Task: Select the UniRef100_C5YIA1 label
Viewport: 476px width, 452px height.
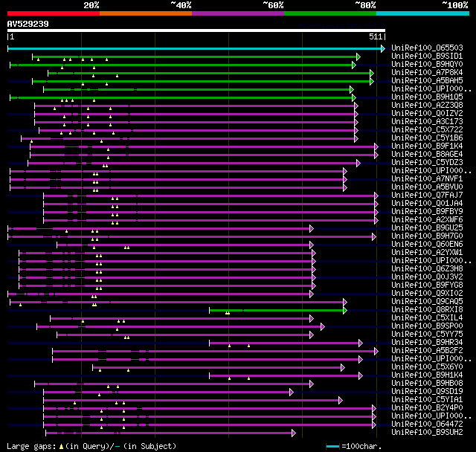Action: tap(427, 400)
